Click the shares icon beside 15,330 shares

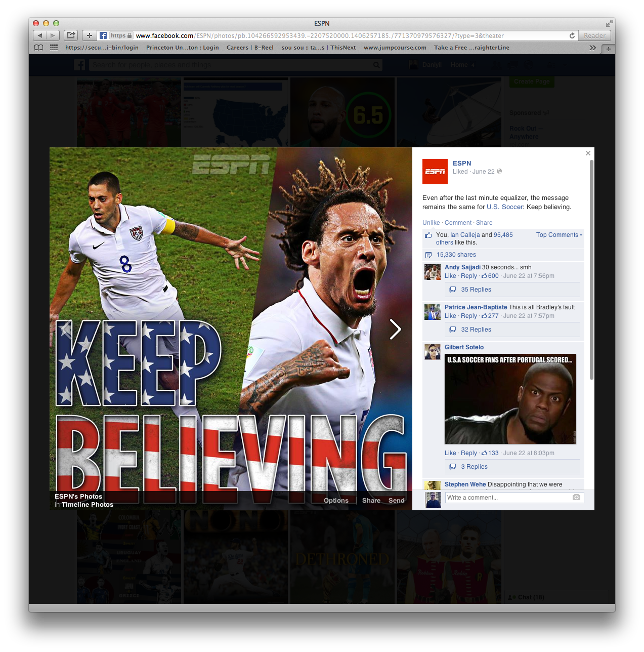(x=428, y=255)
